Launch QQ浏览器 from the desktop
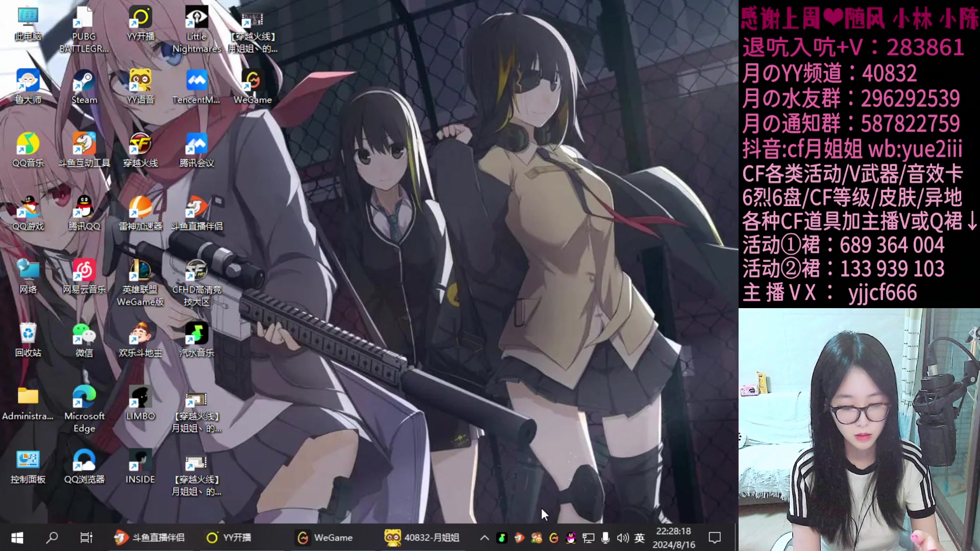Viewport: 980px width, 551px height. 84,466
